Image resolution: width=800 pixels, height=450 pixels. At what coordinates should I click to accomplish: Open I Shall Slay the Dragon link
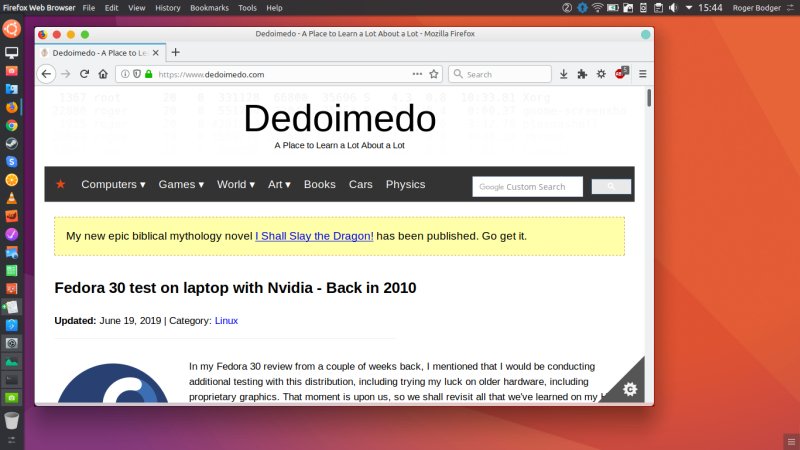(314, 236)
